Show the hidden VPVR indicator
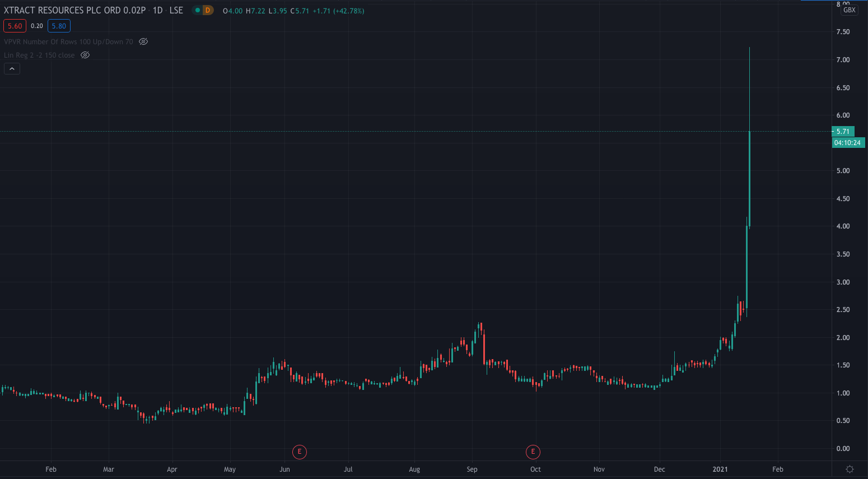The height and width of the screenshot is (479, 868). click(143, 41)
